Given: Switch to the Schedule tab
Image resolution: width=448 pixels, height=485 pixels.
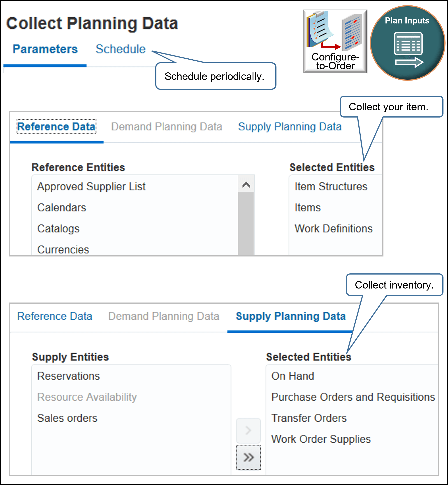Looking at the screenshot, I should [x=121, y=49].
